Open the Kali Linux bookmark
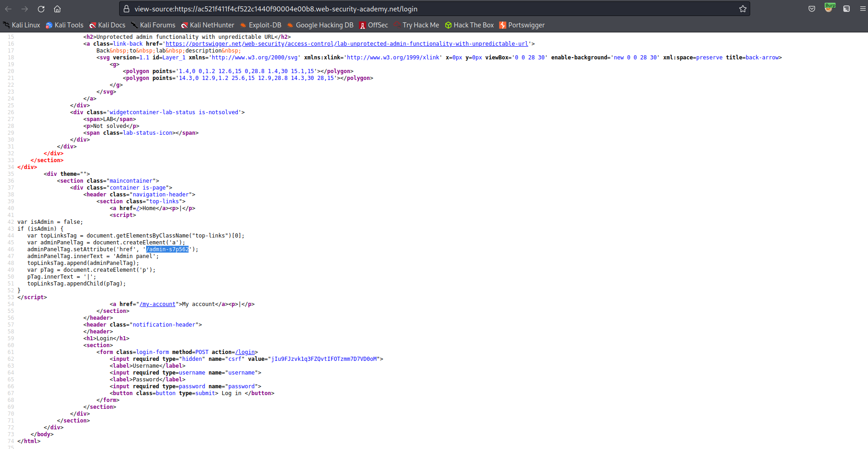 [21, 25]
